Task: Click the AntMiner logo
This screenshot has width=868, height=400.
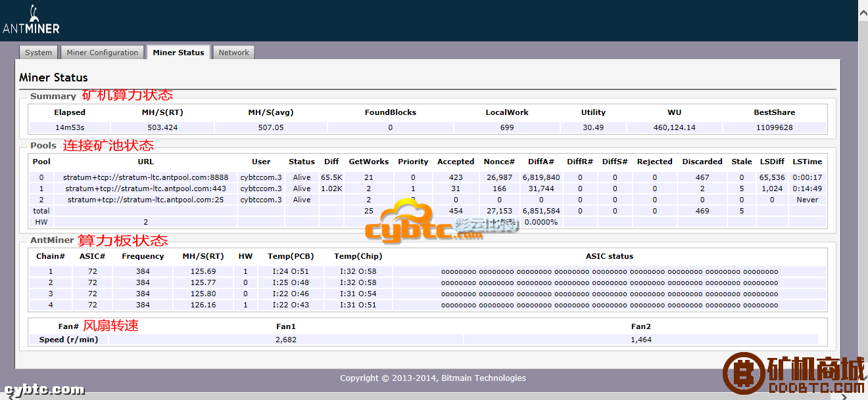Action: pos(32,20)
